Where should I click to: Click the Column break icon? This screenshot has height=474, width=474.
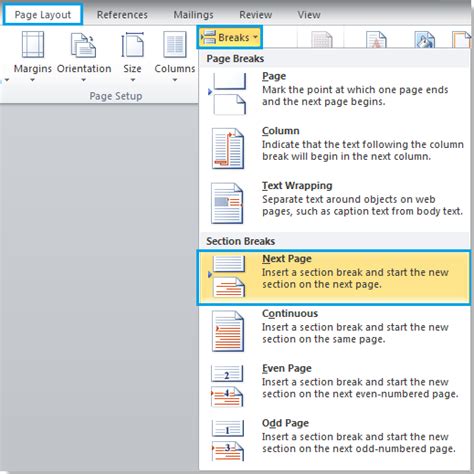tap(228, 148)
